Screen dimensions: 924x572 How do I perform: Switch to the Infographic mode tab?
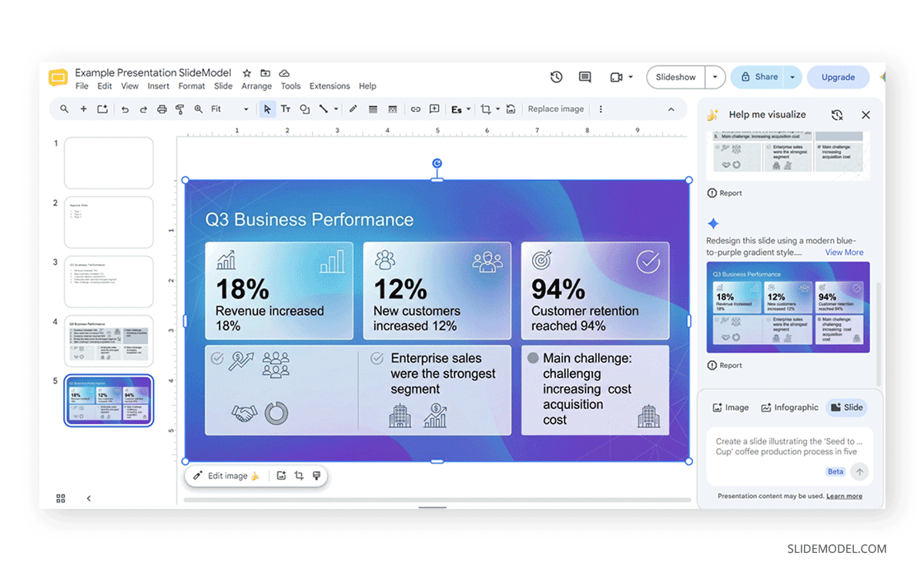pos(789,407)
